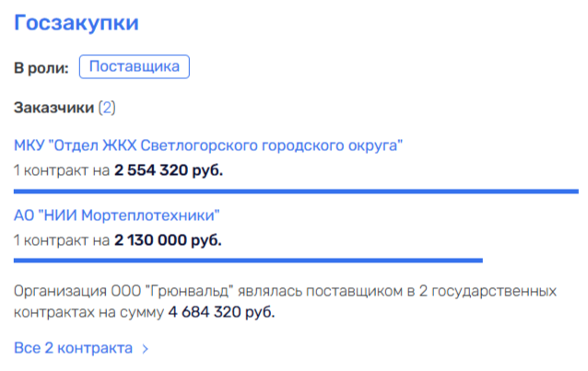
Task: Open МКУ "Отдел ЖКХ Светлогорского городского округа" link
Action: pyautogui.click(x=208, y=145)
